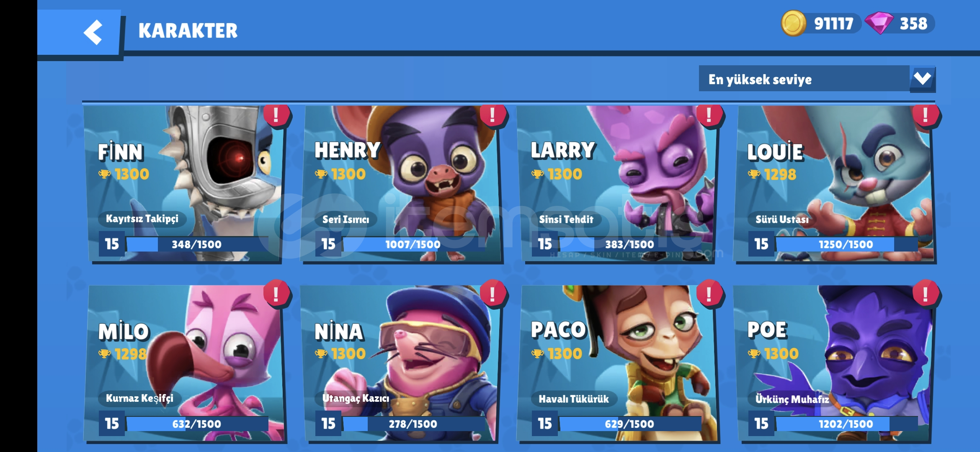Open the 'En yüksek seviye' sort selector

tap(817, 79)
